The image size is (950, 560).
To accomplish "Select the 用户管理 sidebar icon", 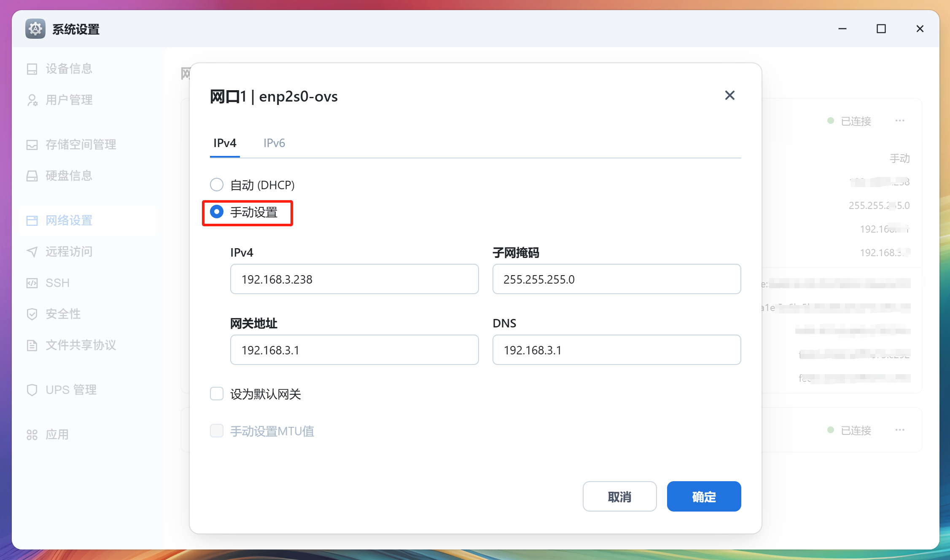I will pyautogui.click(x=68, y=100).
